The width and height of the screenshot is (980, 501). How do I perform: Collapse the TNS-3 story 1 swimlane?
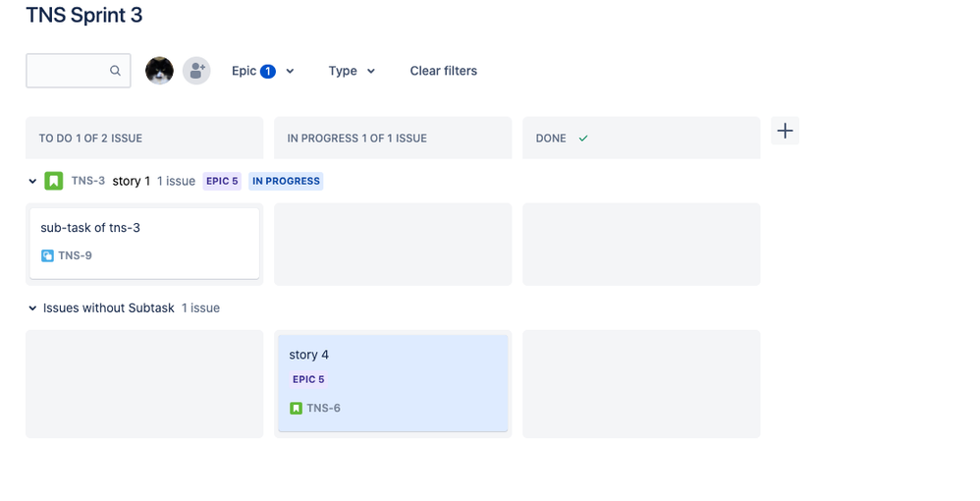click(x=32, y=182)
